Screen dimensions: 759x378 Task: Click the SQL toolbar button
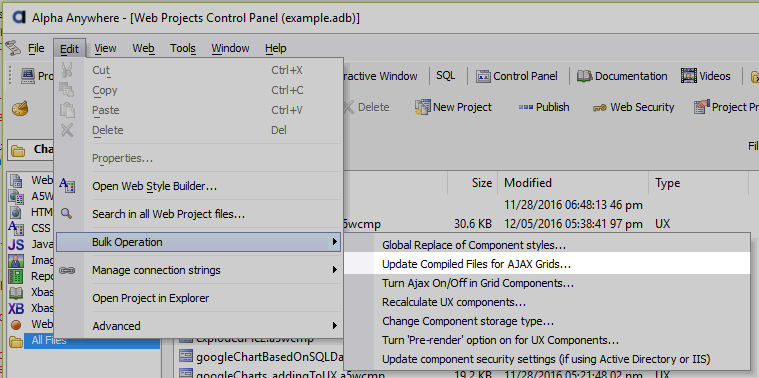[x=445, y=76]
